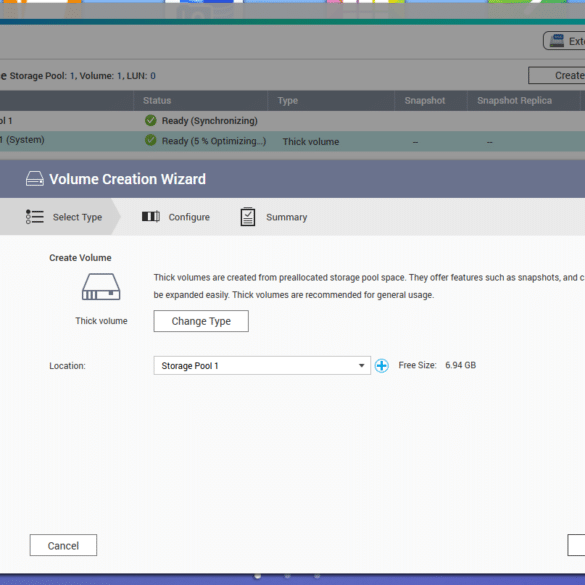Click the Configure step icon
Screen dimensions: 585x585
(x=151, y=216)
